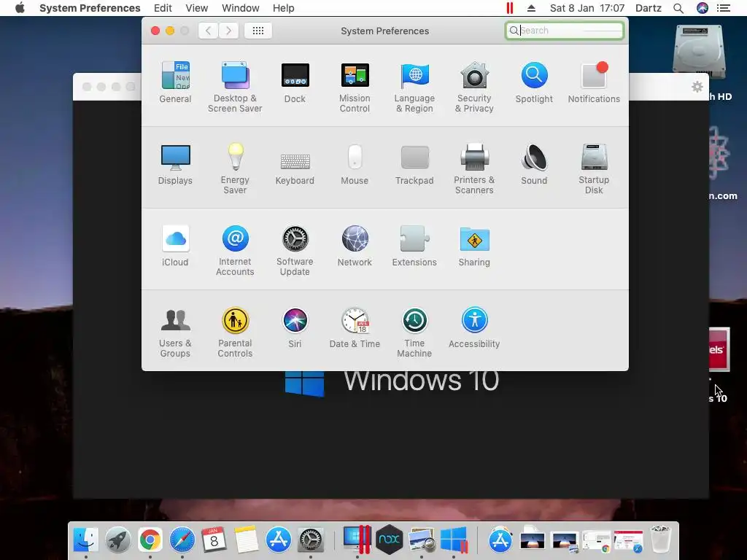The image size is (747, 560).
Task: Go forward with the toolbar forward arrow
Action: [228, 31]
